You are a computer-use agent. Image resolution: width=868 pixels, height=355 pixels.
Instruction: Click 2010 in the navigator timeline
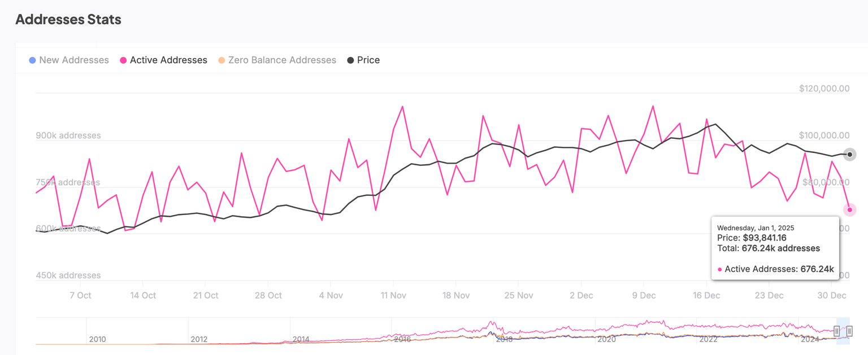point(97,339)
